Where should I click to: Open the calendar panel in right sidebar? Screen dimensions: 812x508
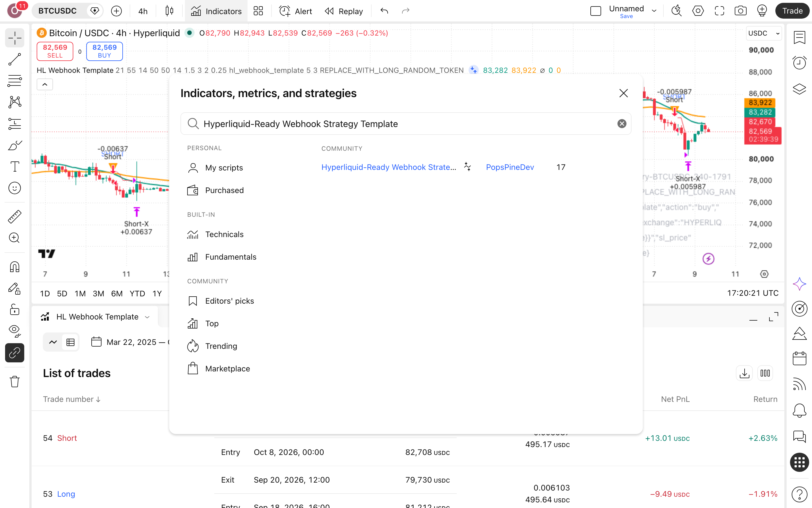[799, 358]
